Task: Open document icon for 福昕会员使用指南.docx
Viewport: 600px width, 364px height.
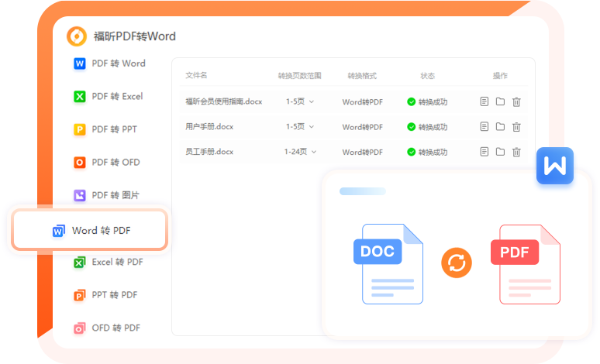Action: pos(484,101)
